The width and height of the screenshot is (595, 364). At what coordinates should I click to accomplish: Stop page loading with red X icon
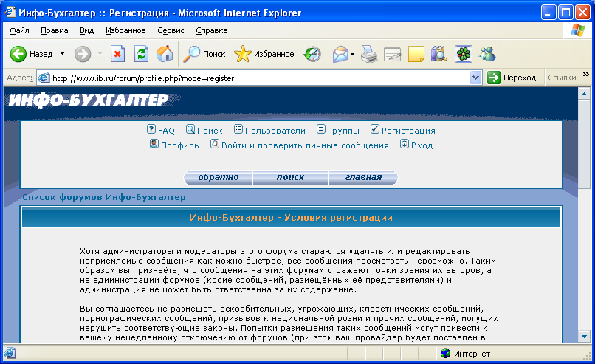point(117,54)
